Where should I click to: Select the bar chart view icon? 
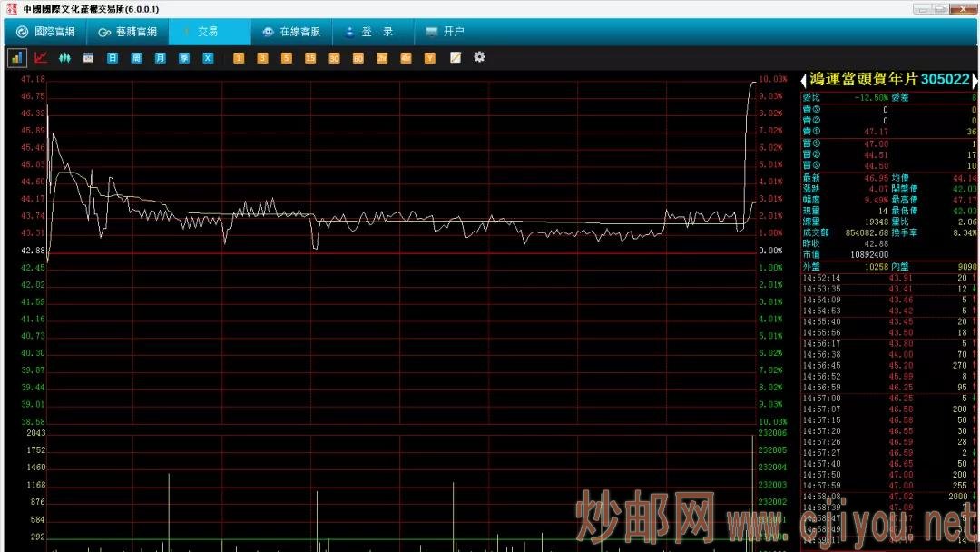coord(17,57)
